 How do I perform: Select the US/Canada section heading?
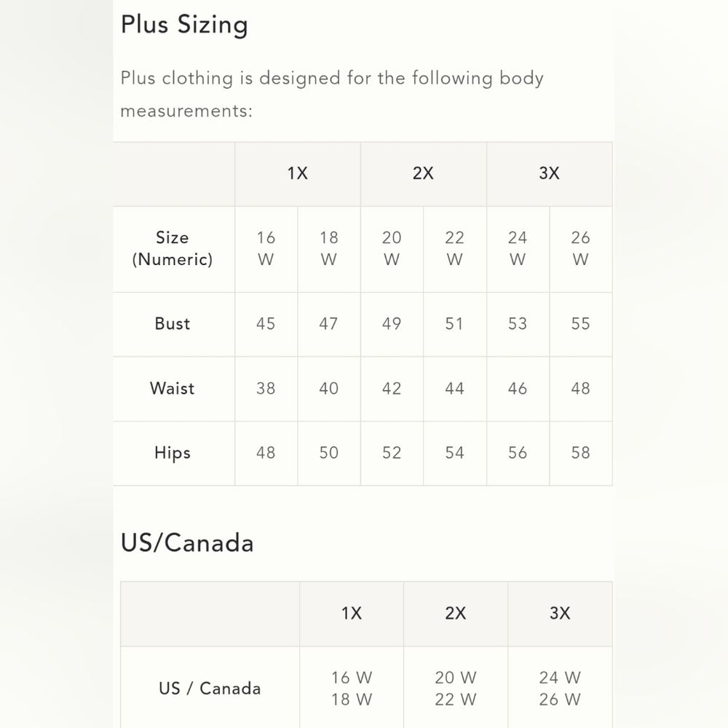click(187, 543)
